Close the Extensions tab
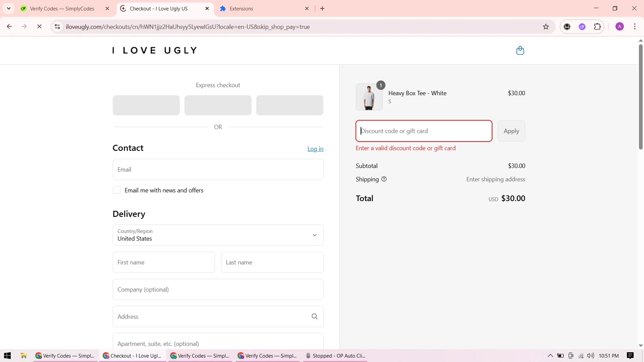Image resolution: width=644 pixels, height=362 pixels. (x=307, y=9)
